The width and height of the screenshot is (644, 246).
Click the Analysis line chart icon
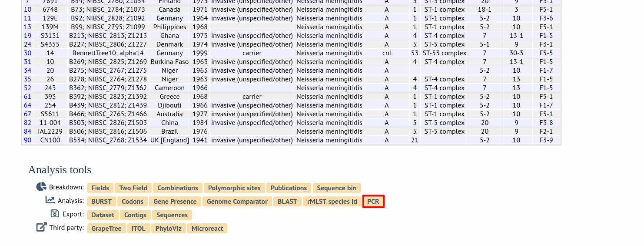(x=50, y=200)
